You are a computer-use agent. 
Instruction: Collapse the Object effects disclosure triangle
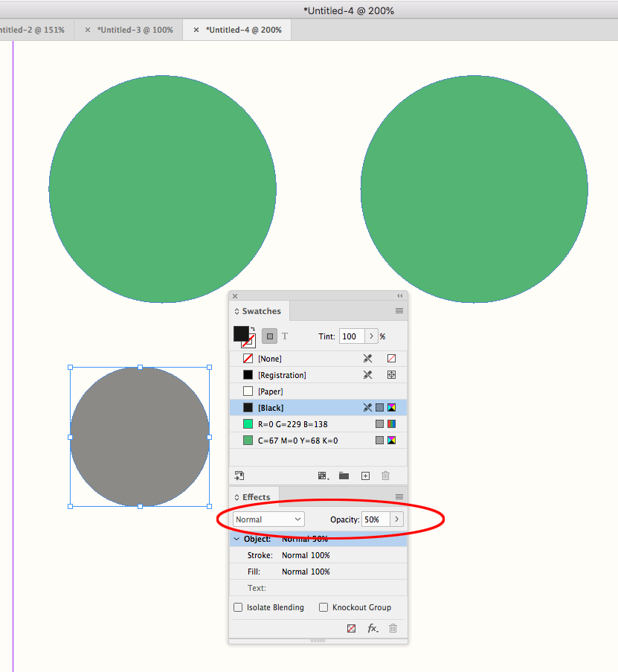236,538
